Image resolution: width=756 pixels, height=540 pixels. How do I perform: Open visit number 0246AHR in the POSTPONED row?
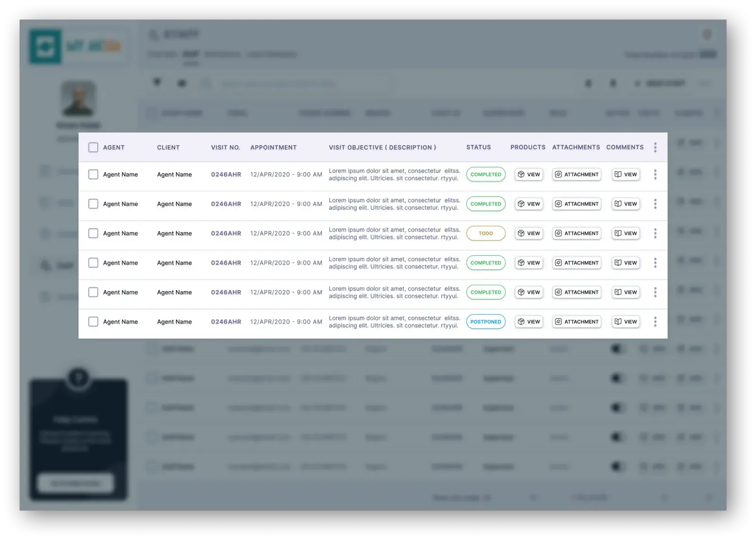click(226, 322)
